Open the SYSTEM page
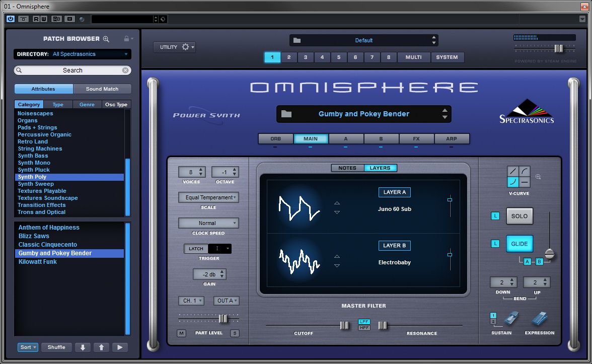This screenshot has height=364, width=592. [447, 57]
